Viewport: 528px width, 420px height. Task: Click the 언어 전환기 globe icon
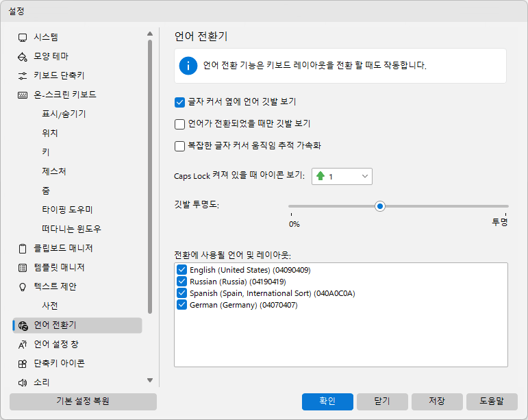point(23,325)
